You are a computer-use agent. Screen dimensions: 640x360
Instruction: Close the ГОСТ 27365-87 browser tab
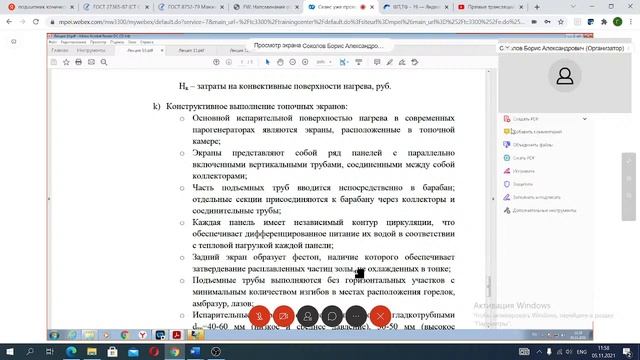tap(147, 7)
